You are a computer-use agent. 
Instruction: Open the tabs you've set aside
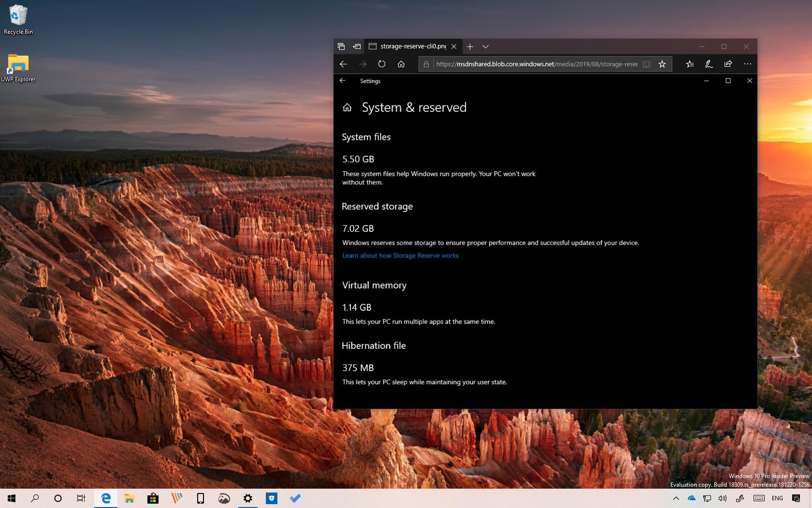click(341, 46)
